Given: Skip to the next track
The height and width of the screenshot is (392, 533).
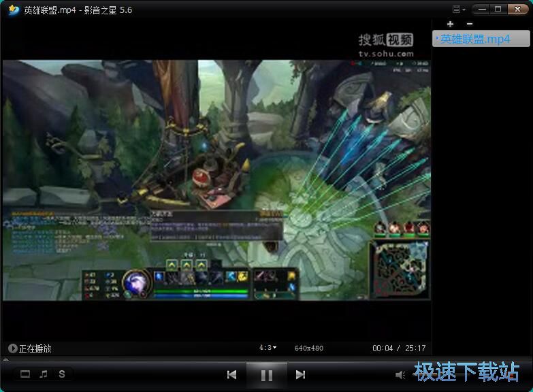Looking at the screenshot, I should click(x=300, y=375).
